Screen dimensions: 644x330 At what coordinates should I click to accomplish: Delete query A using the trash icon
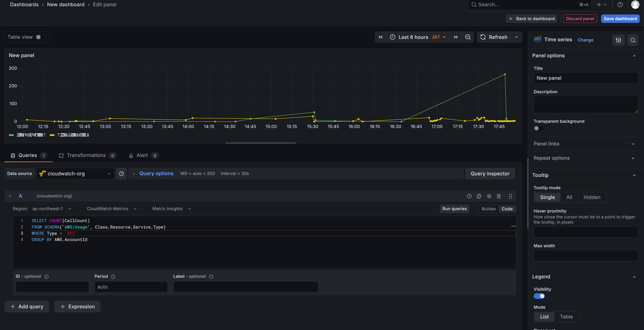pos(499,196)
